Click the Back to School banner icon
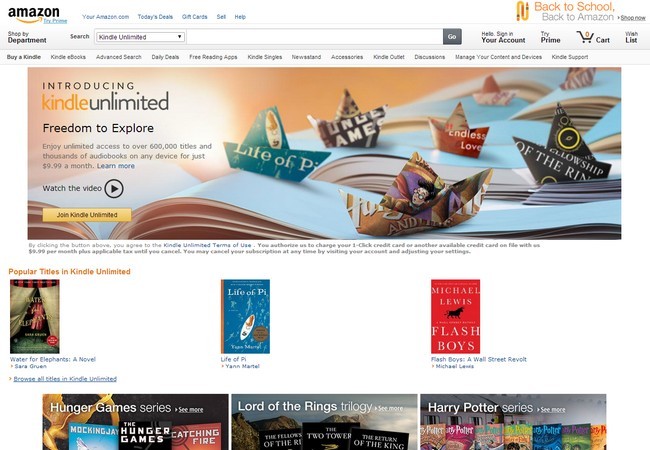 (522, 11)
